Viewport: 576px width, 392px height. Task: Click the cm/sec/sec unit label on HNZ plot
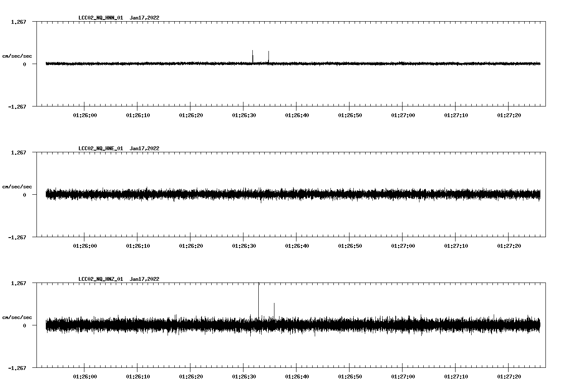pos(17,317)
